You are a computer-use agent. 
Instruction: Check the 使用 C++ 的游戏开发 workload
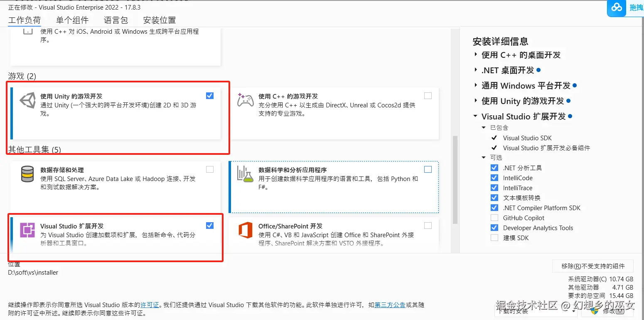tap(428, 96)
